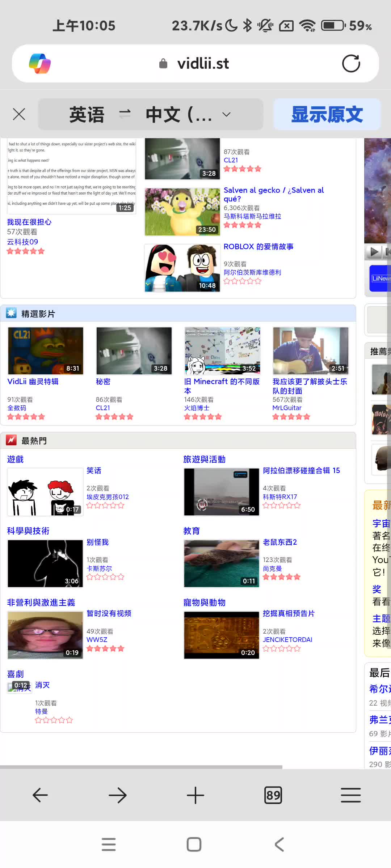The width and height of the screenshot is (391, 868).
Task: Open the VidLii 幽灵特辑 video thumbnail
Action: click(46, 351)
